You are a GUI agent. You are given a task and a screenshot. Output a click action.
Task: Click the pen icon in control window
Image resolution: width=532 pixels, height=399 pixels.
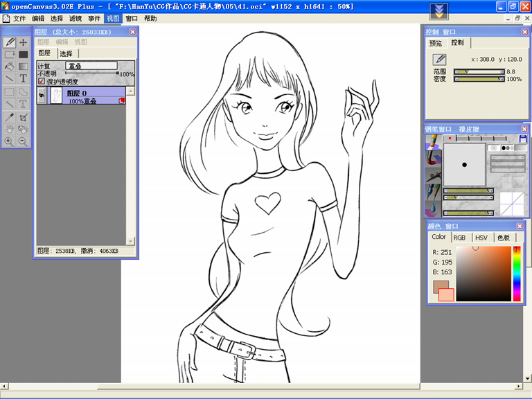440,60
